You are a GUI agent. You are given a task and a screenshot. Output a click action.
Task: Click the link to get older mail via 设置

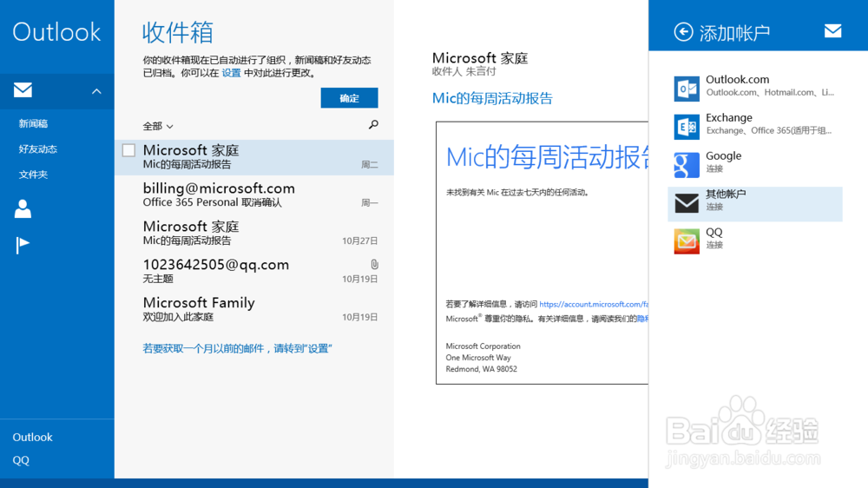(237, 348)
